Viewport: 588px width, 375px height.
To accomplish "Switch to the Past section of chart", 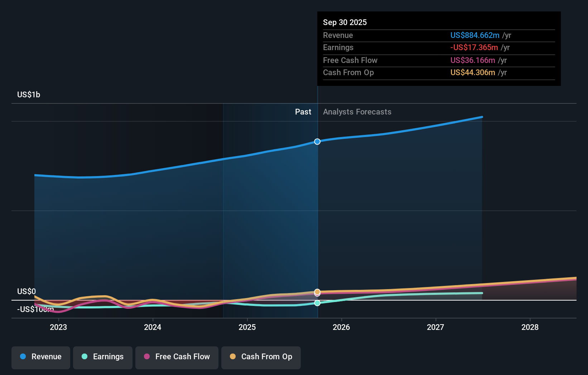I will [303, 112].
